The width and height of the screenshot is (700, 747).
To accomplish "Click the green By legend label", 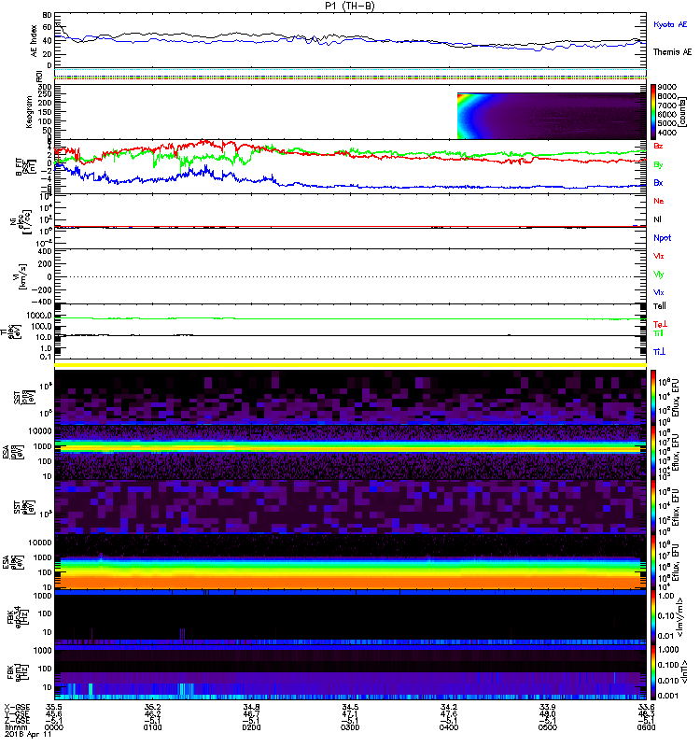I will [658, 165].
